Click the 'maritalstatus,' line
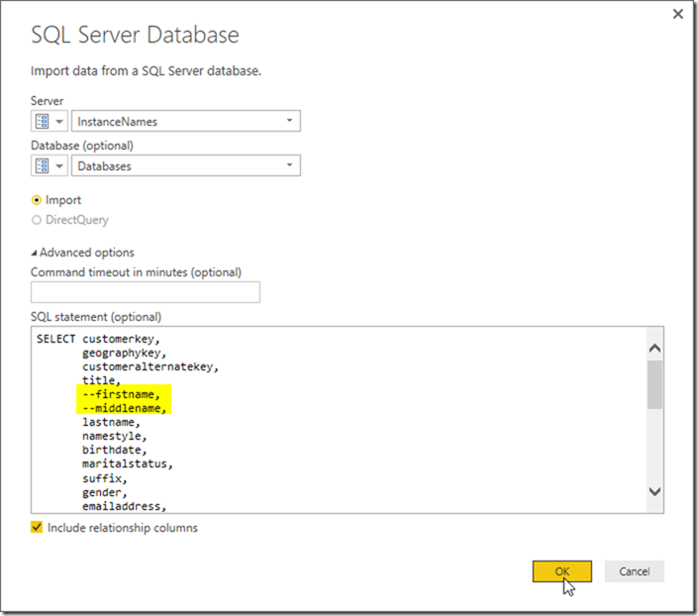This screenshot has width=698, height=616. click(128, 464)
